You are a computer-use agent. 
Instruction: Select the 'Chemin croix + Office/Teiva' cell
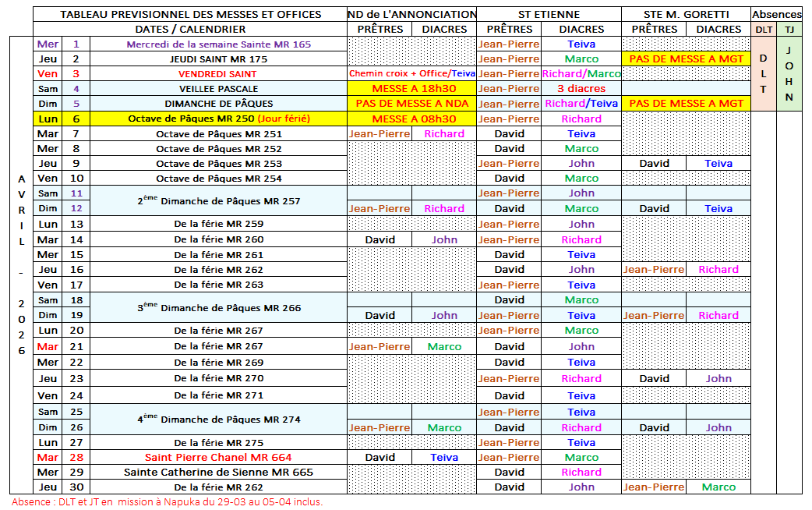tap(412, 74)
